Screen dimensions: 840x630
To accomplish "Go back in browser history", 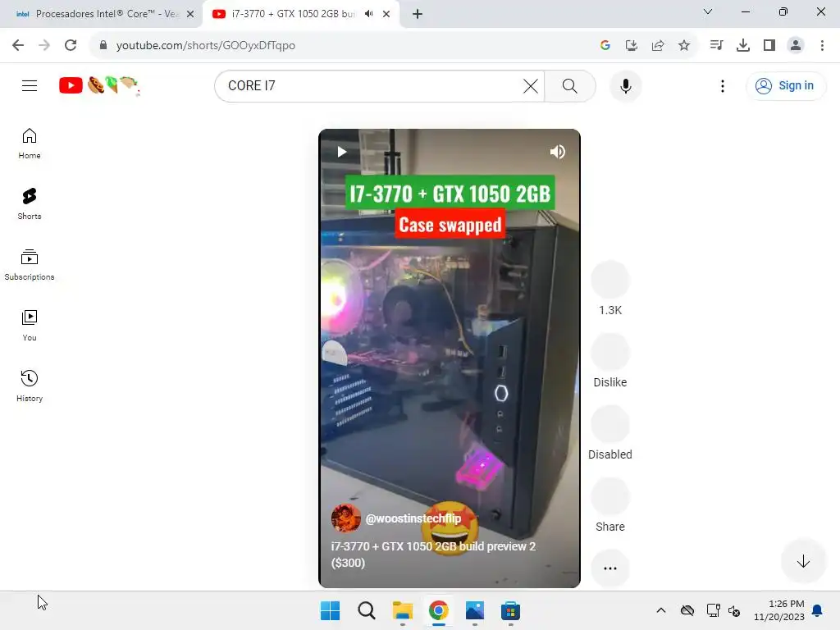I will click(x=18, y=45).
